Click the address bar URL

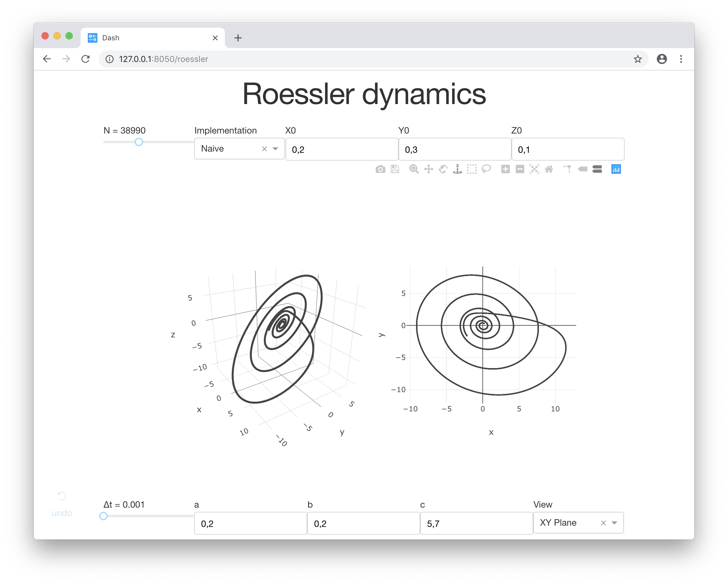(x=164, y=59)
